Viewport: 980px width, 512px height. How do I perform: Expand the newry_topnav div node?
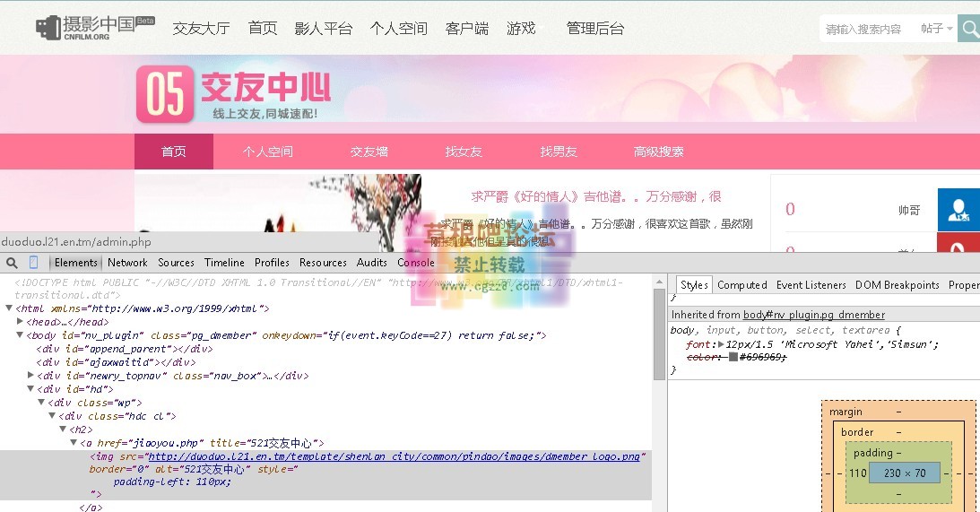tap(30, 375)
